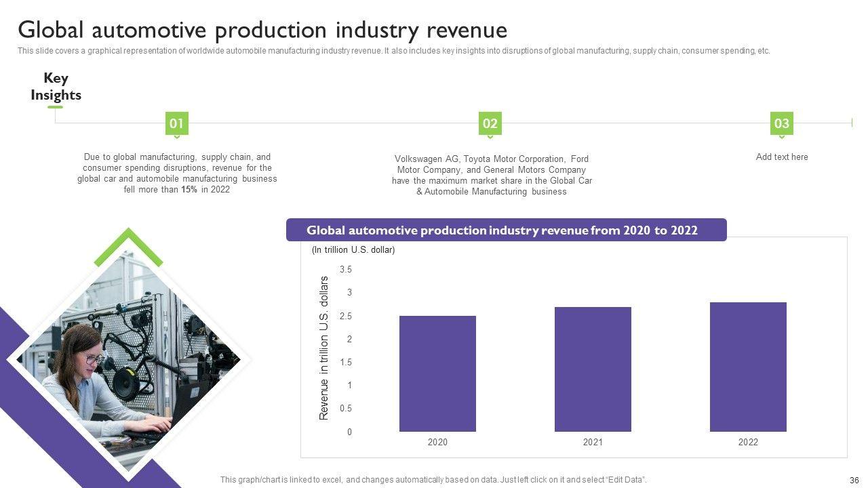Select the 2020 revenue bar
868x488 pixels.
[437, 373]
